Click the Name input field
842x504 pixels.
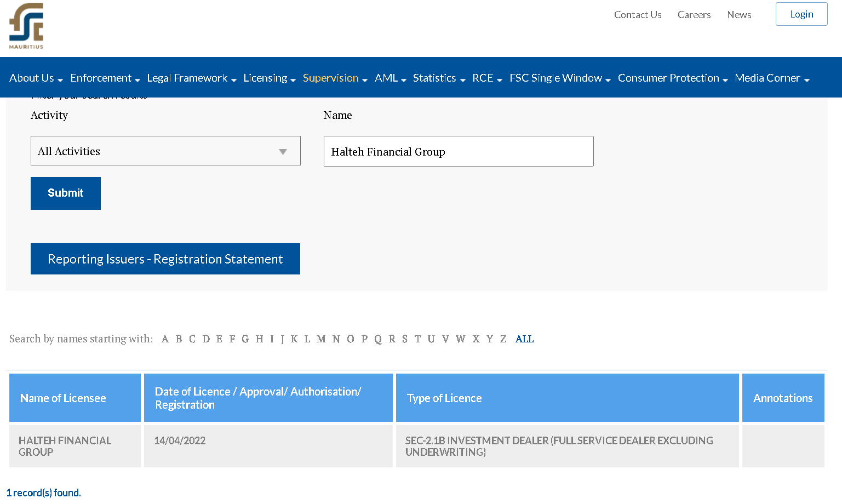[x=459, y=151]
